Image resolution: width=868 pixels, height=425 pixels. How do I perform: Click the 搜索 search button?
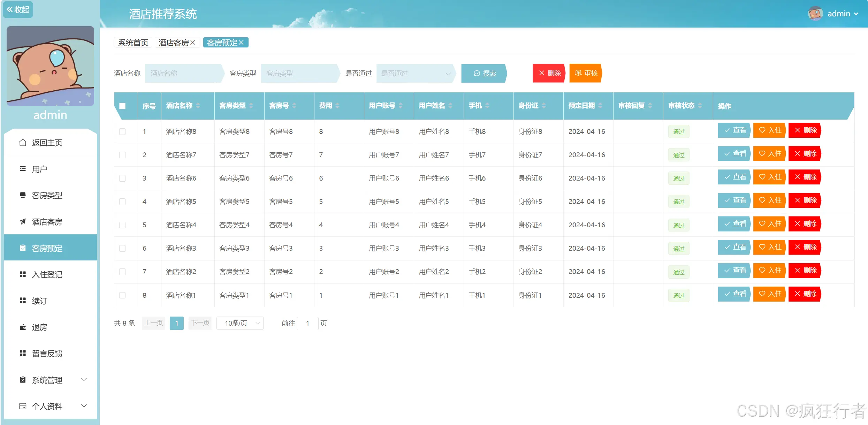pos(484,73)
